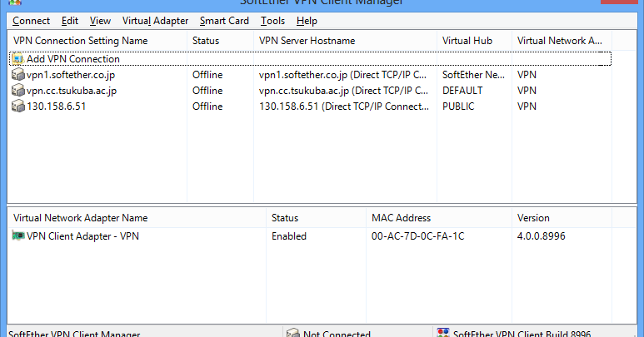644x337 pixels.
Task: Open the Edit menu
Action: click(70, 21)
